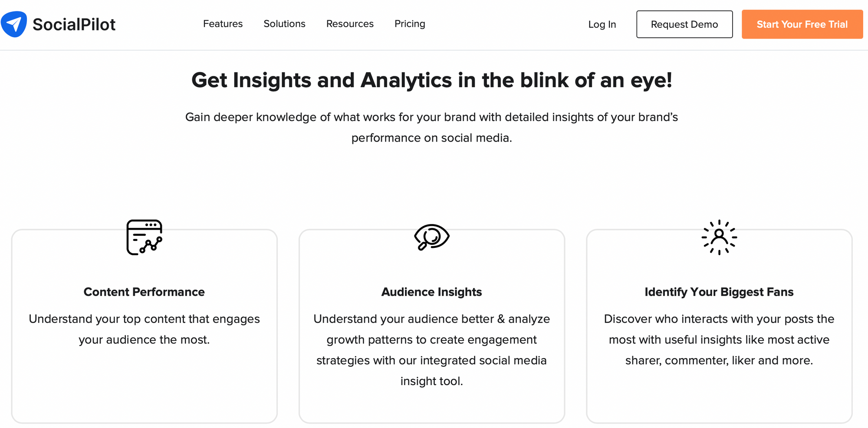Click the Audience Insights eye magnifier icon
Screen dimensions: 868x428
[432, 237]
